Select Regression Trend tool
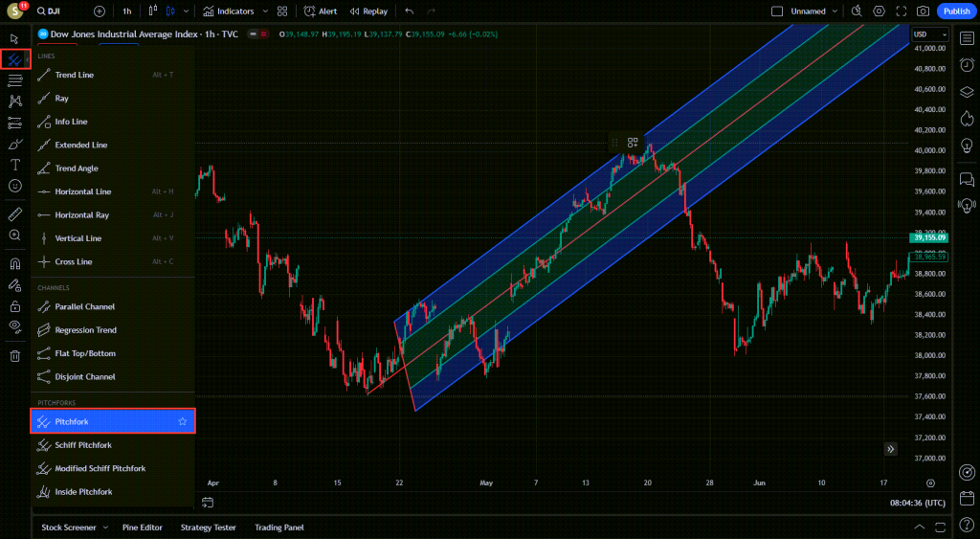980x539 pixels. click(113, 330)
